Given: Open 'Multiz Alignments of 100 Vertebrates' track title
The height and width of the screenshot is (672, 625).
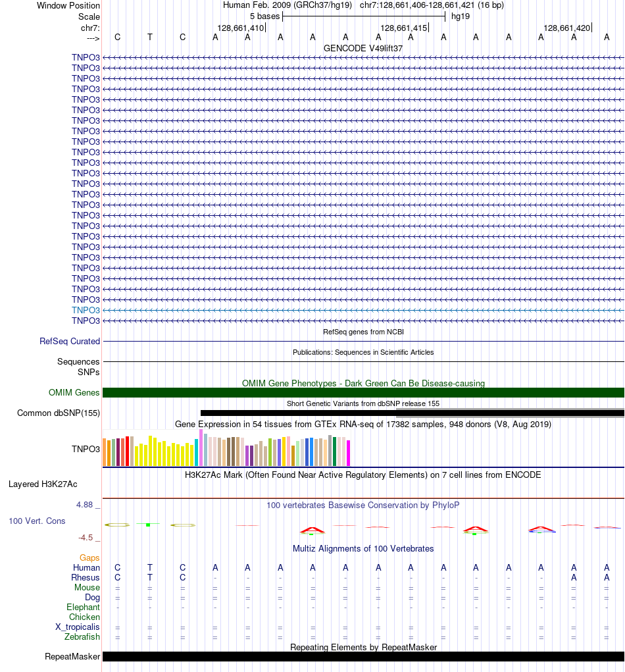Looking at the screenshot, I should [x=363, y=549].
